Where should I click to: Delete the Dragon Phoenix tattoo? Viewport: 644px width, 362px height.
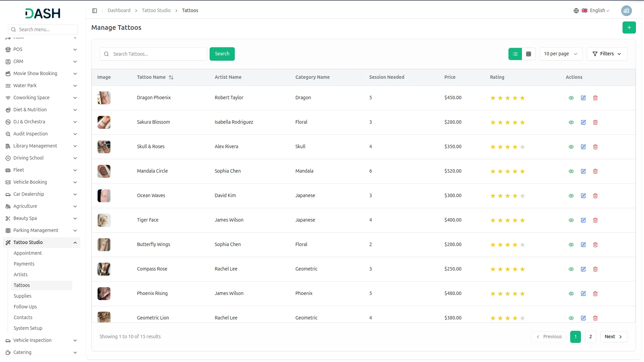[x=595, y=98]
